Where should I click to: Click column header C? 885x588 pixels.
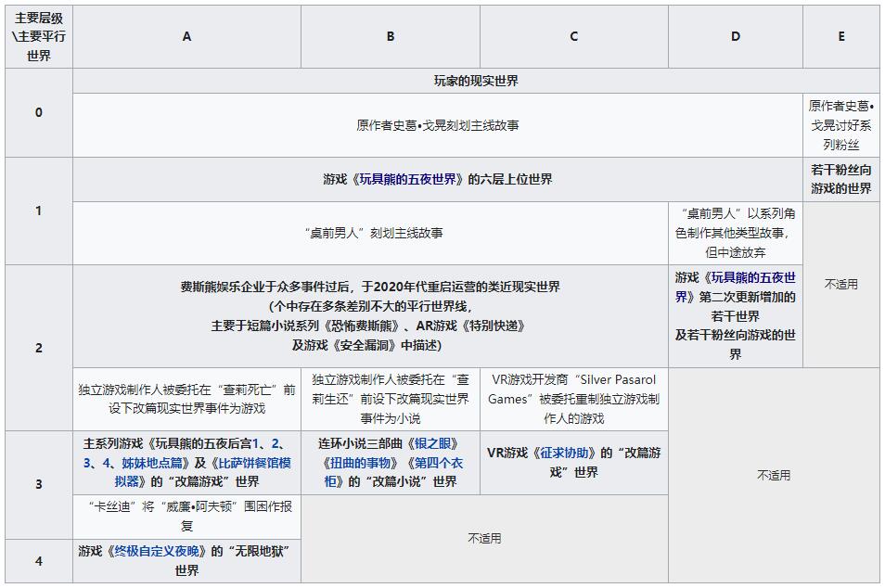[573, 37]
